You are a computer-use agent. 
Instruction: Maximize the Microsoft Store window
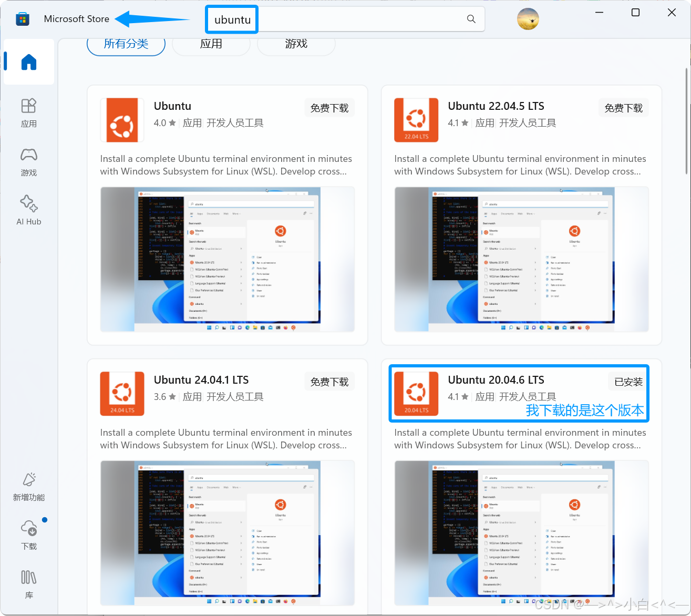point(635,13)
